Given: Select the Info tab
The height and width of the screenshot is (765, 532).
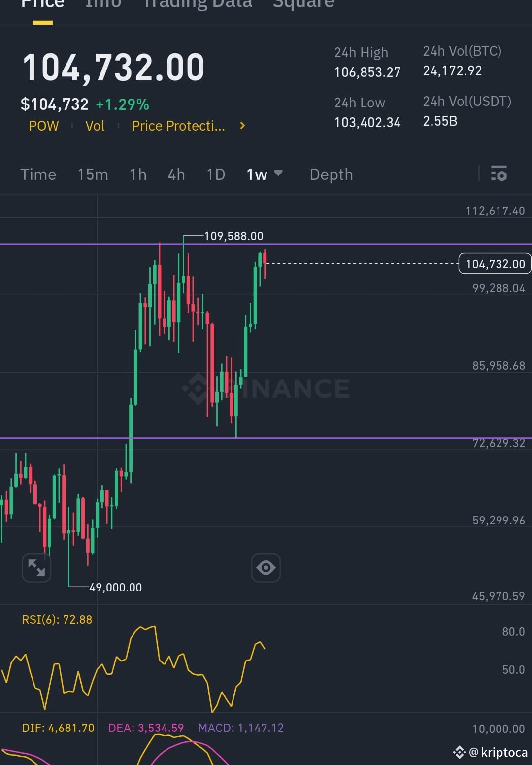Looking at the screenshot, I should (x=103, y=4).
